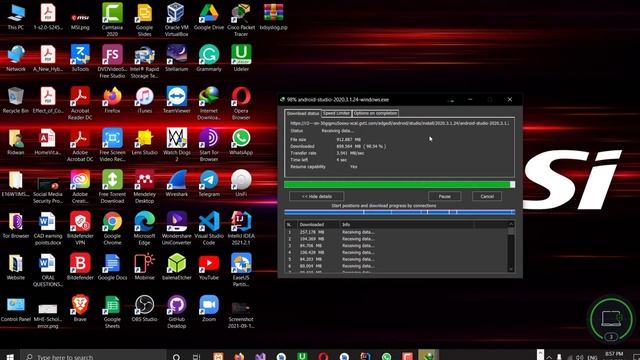Launch Stellarium desktop shortcut

pos(177,59)
